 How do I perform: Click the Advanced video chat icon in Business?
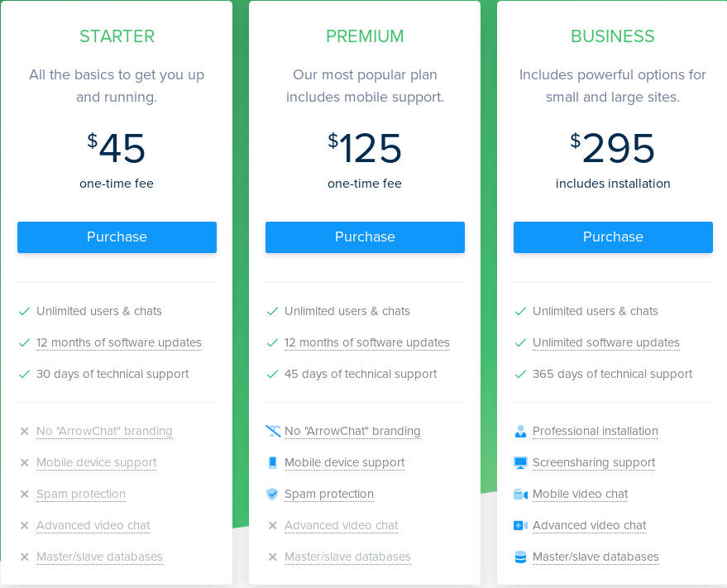521,525
